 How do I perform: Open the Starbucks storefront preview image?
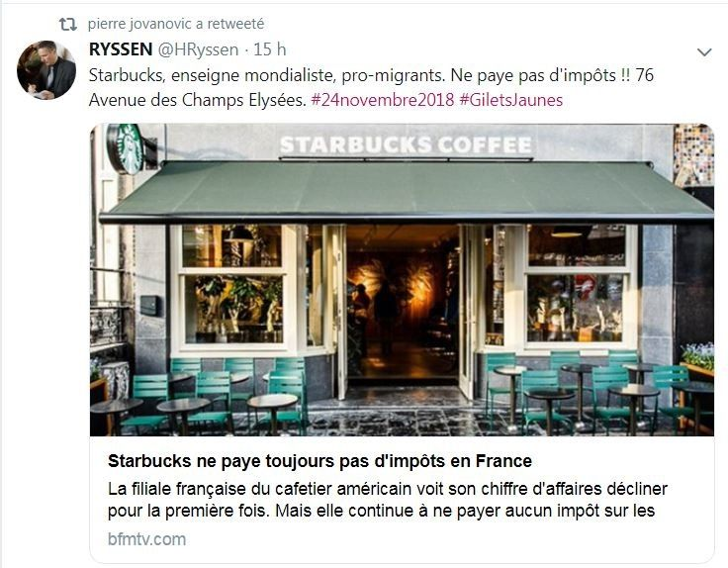point(402,280)
